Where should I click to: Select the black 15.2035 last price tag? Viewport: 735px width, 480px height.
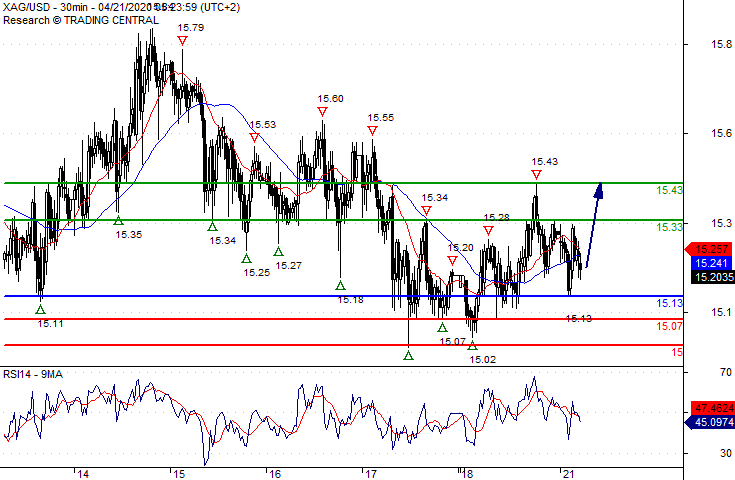pos(712,277)
